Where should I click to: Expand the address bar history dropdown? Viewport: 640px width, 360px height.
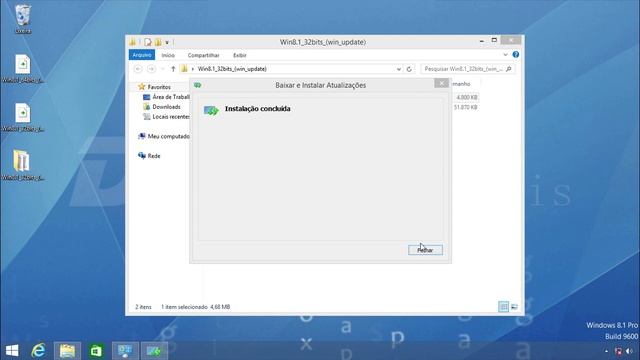tap(399, 69)
